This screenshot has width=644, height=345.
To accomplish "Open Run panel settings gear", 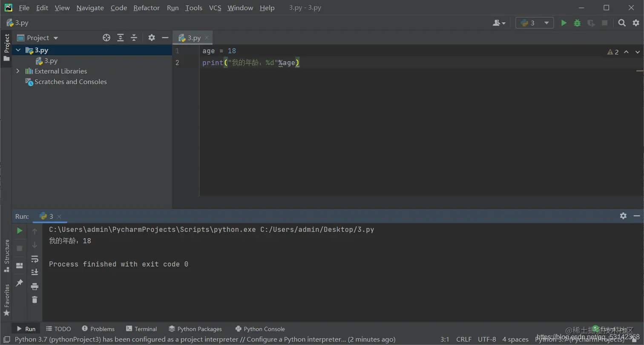I will 623,216.
